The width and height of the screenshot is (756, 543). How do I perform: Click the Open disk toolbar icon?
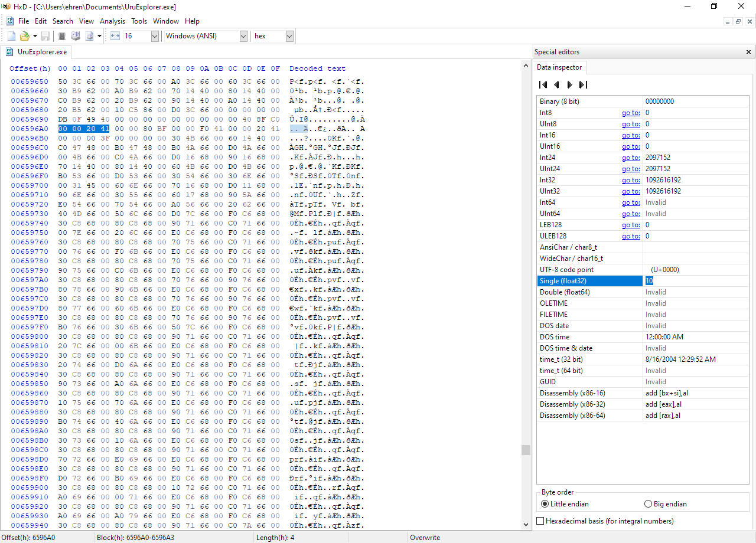click(x=76, y=36)
